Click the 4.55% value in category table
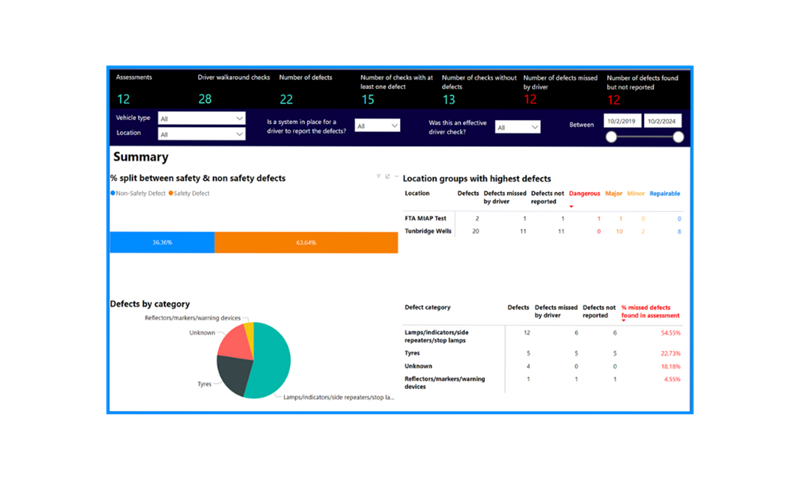This screenshot has width=800, height=480. tap(672, 379)
